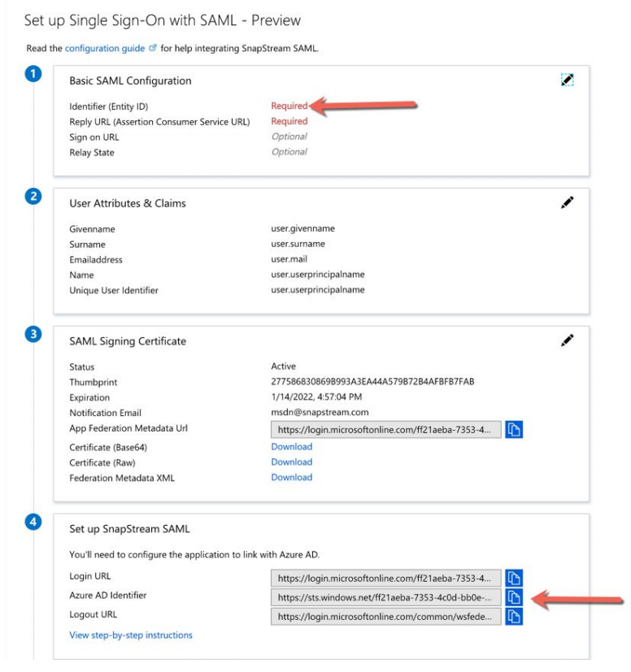Select the Logout URL text field

coord(385,616)
